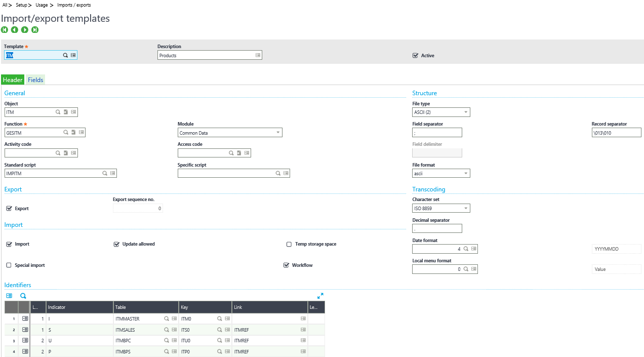Enable Temp storage space checkbox
This screenshot has height=357, width=644.
point(289,244)
